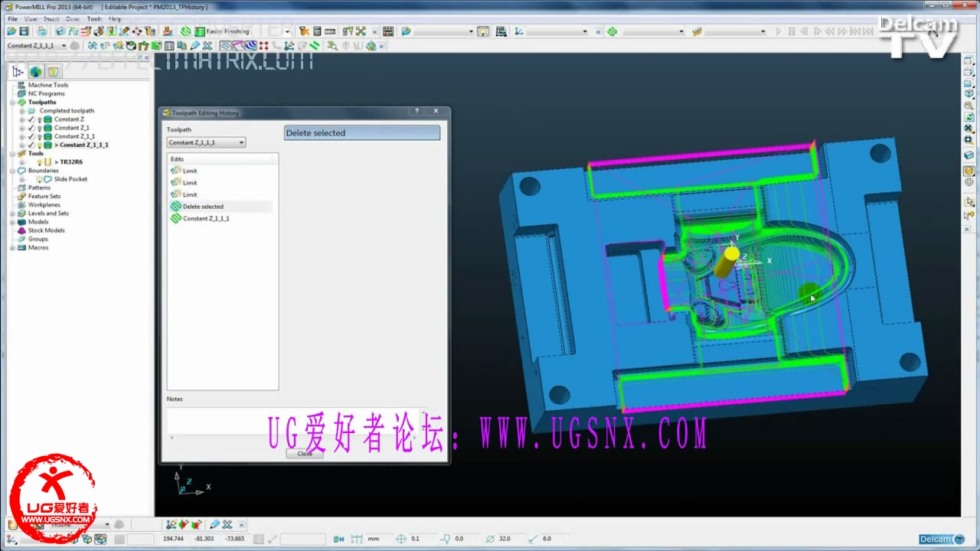Click the lightbulb icon in the main toolbar
980x551 pixels.
(482, 31)
